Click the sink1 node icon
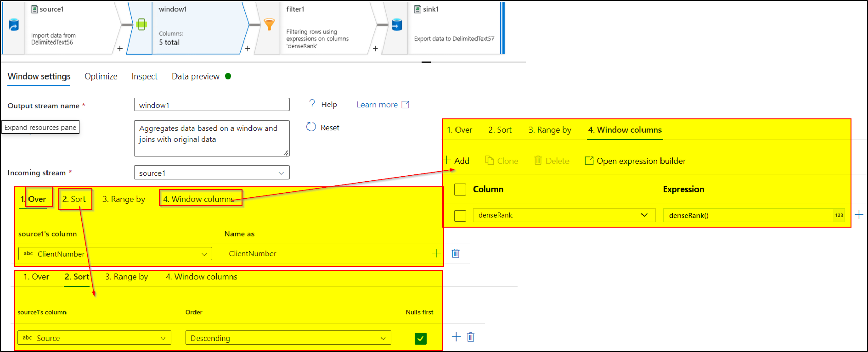Image resolution: width=868 pixels, height=352 pixels. (397, 24)
